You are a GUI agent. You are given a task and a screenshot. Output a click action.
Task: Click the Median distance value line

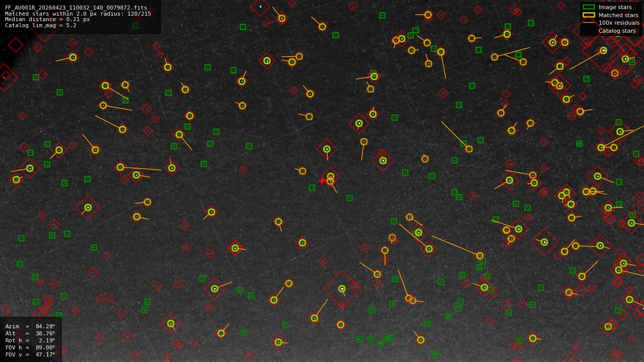(47, 19)
